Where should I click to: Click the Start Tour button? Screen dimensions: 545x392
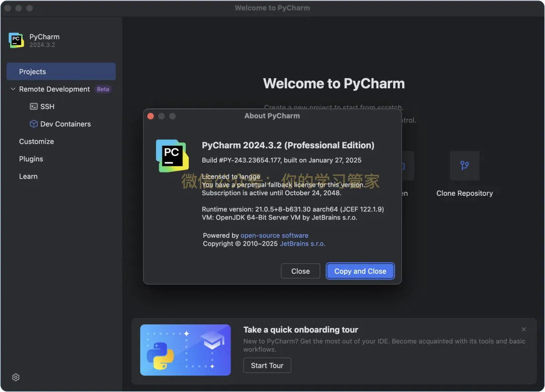(267, 365)
